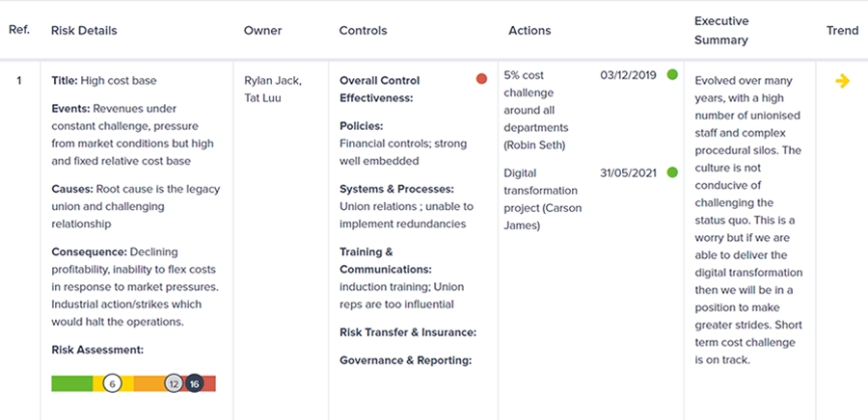The image size is (868, 420).
Task: Select the risk score marker 12
Action: (174, 383)
